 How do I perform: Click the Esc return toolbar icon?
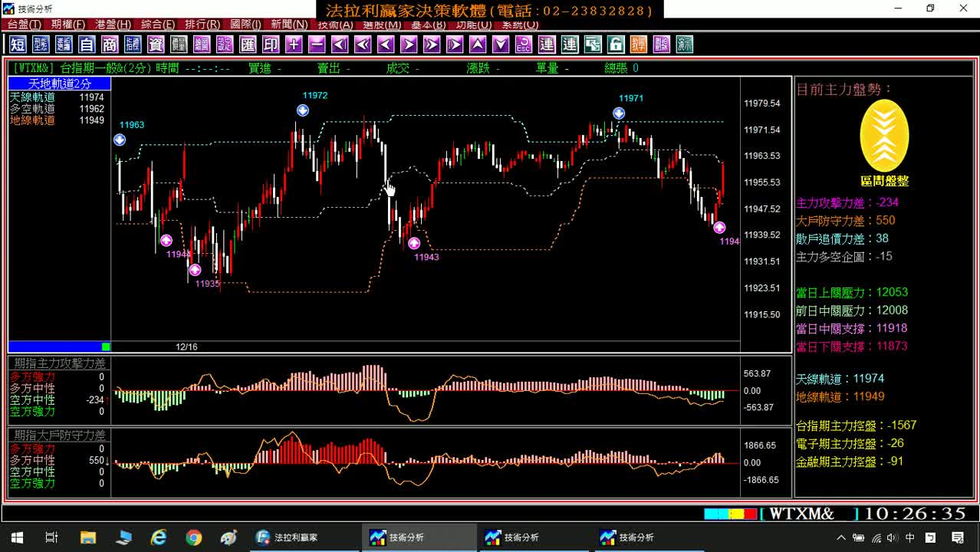point(524,44)
